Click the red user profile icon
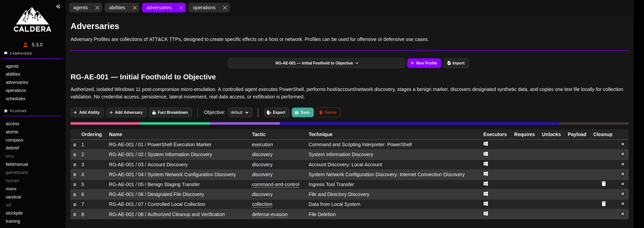The width and height of the screenshot is (644, 228). tap(26, 45)
